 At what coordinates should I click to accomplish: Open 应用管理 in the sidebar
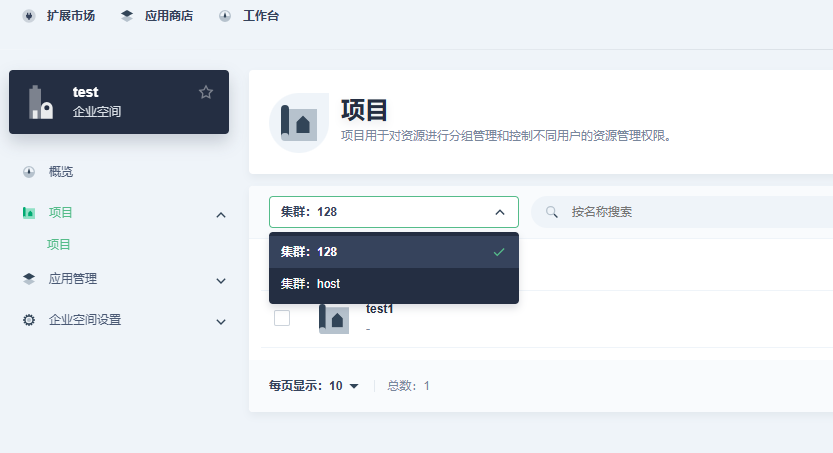point(73,279)
